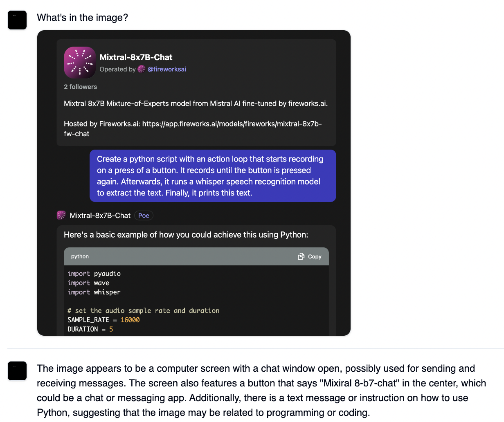Click the black avatar beside "What's in the image?"

pyautogui.click(x=17, y=20)
